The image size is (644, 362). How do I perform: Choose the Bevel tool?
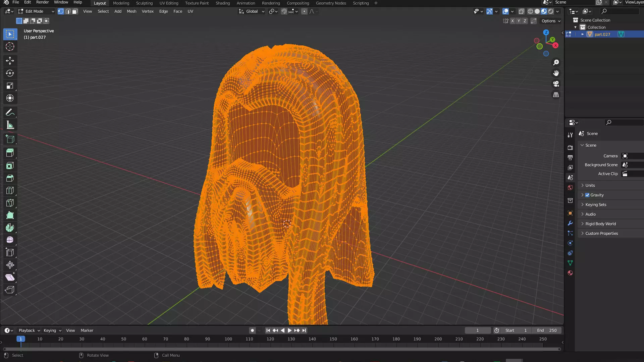(10, 178)
